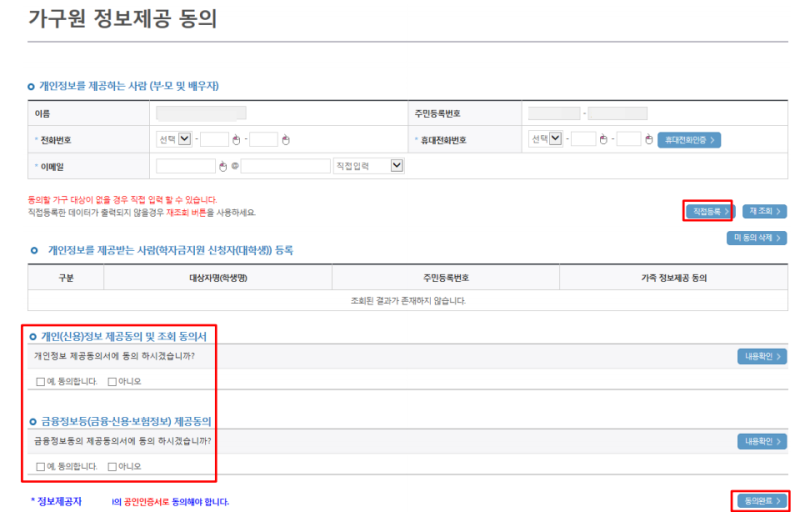Screen dimensions: 800x512
Task: Click heading '개인정보를 제공하는 사람 (부·모 및 배우자)'
Action: click(x=129, y=86)
